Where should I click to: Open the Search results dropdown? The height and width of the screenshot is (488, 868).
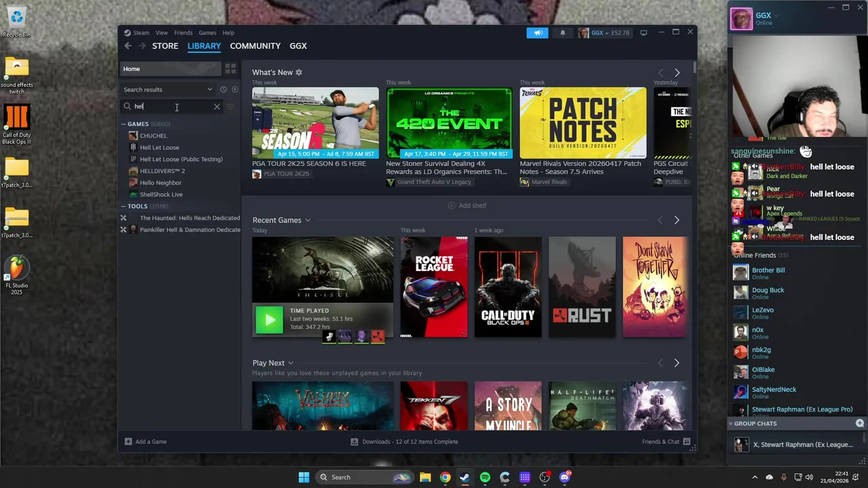tap(168, 89)
